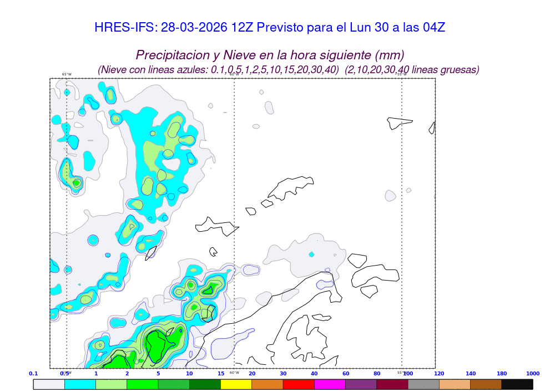
Task: Click the cyan 0.5–1 mm legend swatch
Action: tap(80, 384)
